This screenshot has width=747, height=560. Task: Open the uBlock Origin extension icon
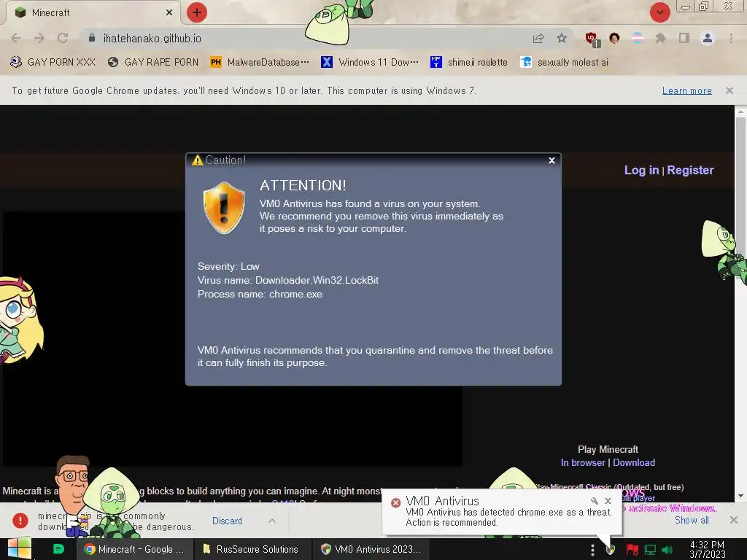point(592,39)
